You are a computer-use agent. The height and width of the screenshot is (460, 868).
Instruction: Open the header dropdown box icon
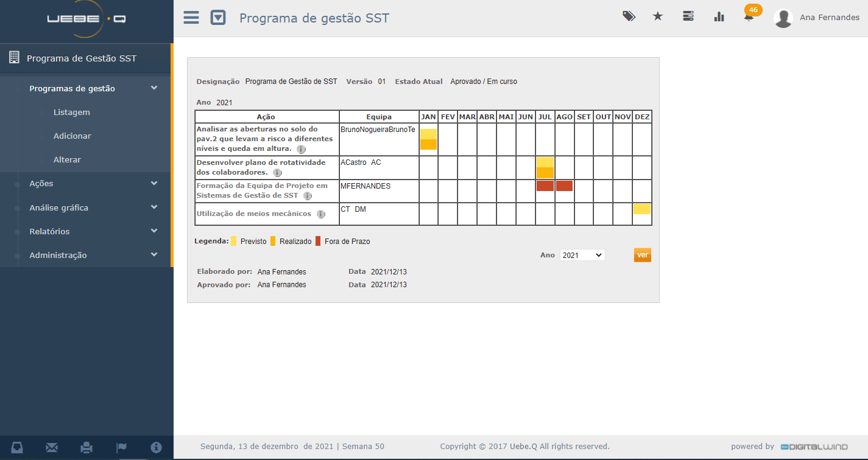(218, 18)
